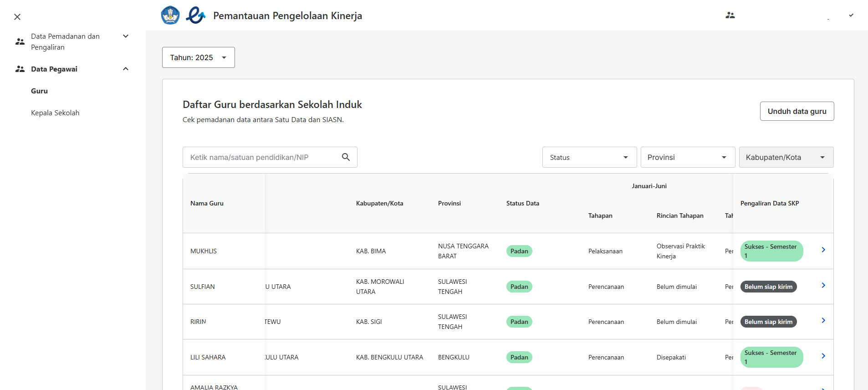The width and height of the screenshot is (868, 390).
Task: Click the Daftar Guru berdasarkan Sekolah Induk heading
Action: pos(272,104)
